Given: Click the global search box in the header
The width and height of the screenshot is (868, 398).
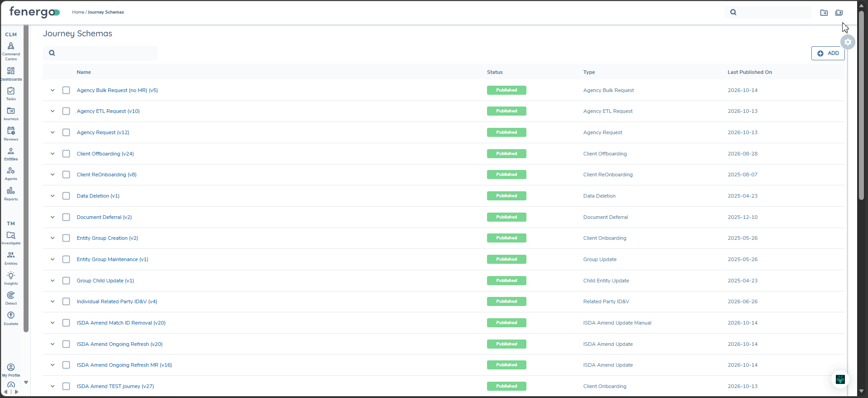Looking at the screenshot, I should [x=768, y=13].
